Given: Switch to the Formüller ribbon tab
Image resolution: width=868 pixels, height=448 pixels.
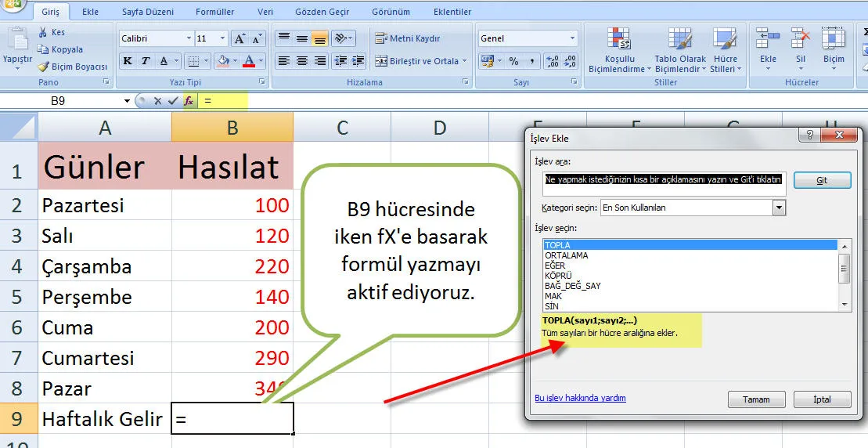Looking at the screenshot, I should point(214,12).
